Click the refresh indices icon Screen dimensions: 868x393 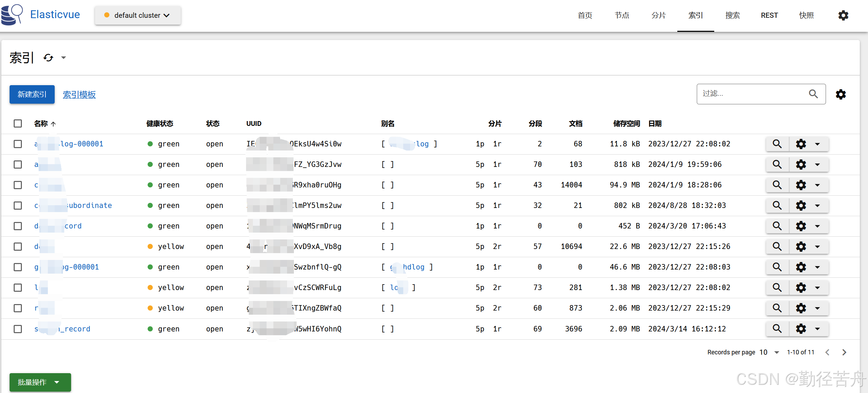click(x=49, y=58)
